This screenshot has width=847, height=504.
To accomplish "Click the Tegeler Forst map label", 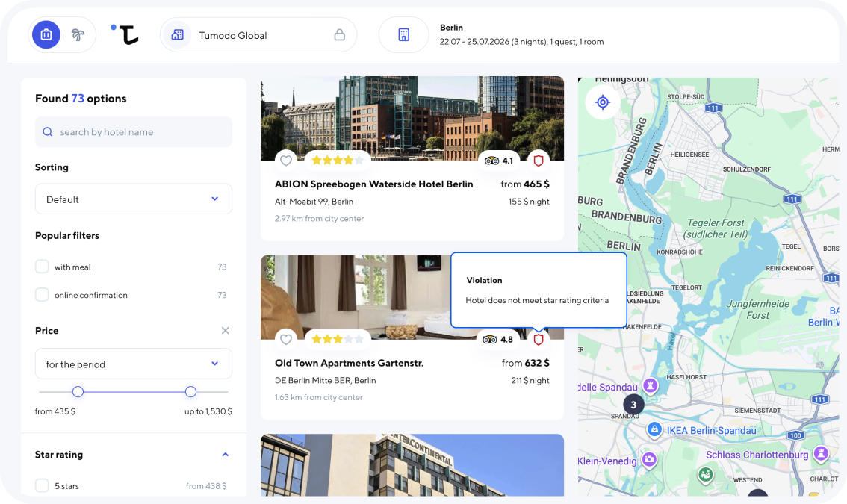I will point(716,228).
